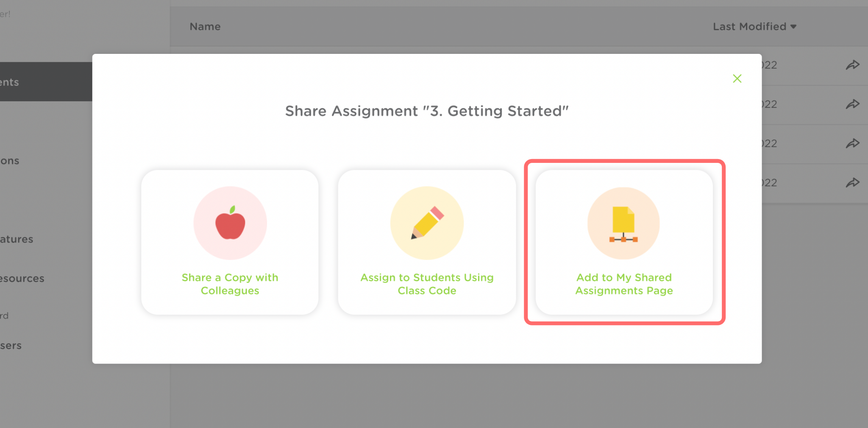
Task: Open the sidebar item ending in "esources"
Action: [22, 278]
